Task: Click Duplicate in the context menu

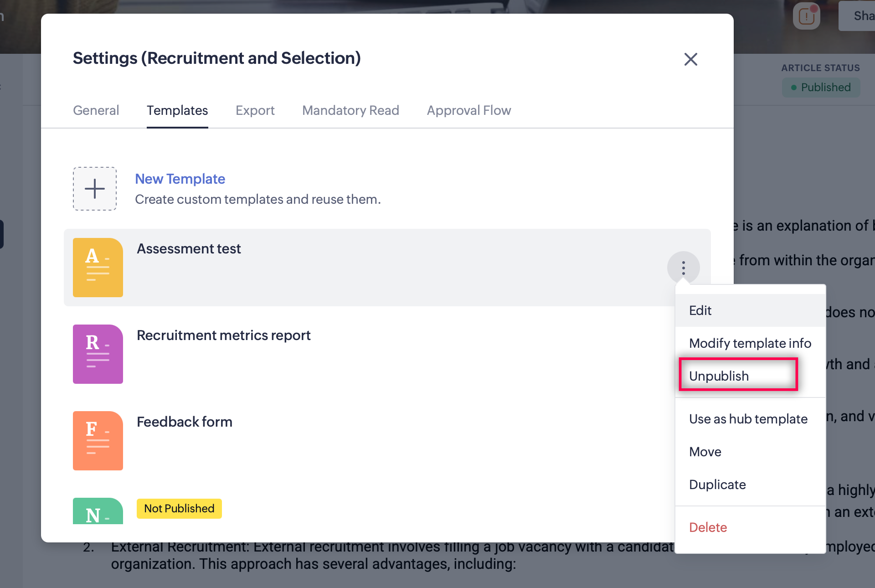Action: pos(717,485)
